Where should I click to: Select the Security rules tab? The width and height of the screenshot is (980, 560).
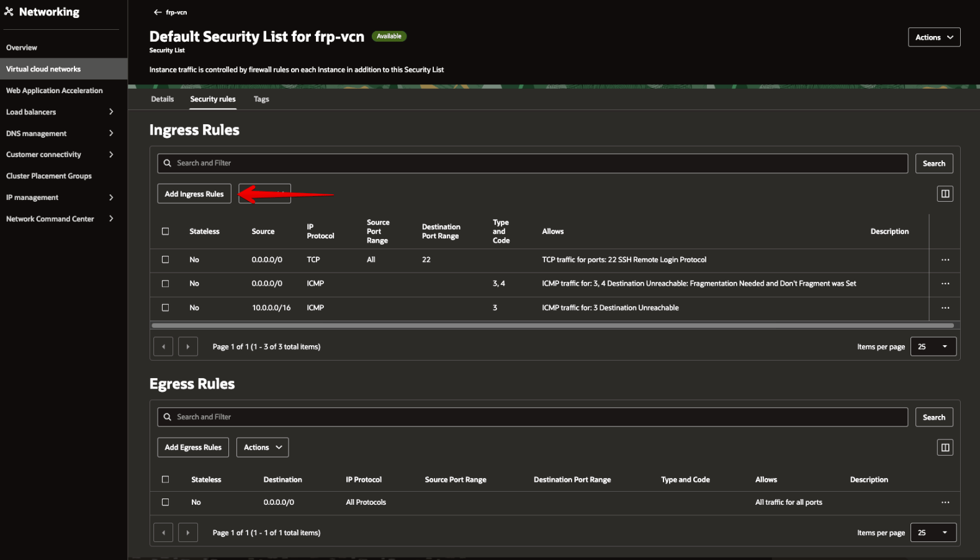click(x=213, y=99)
